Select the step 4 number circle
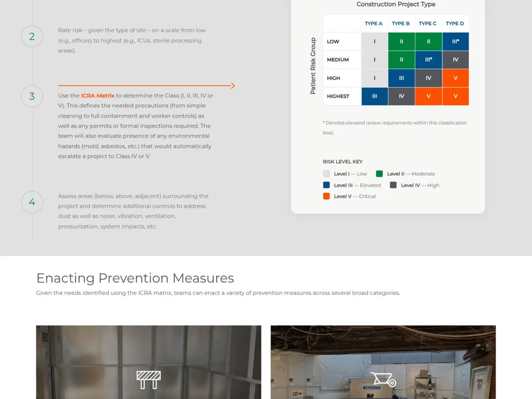532x399 pixels. coord(32,202)
